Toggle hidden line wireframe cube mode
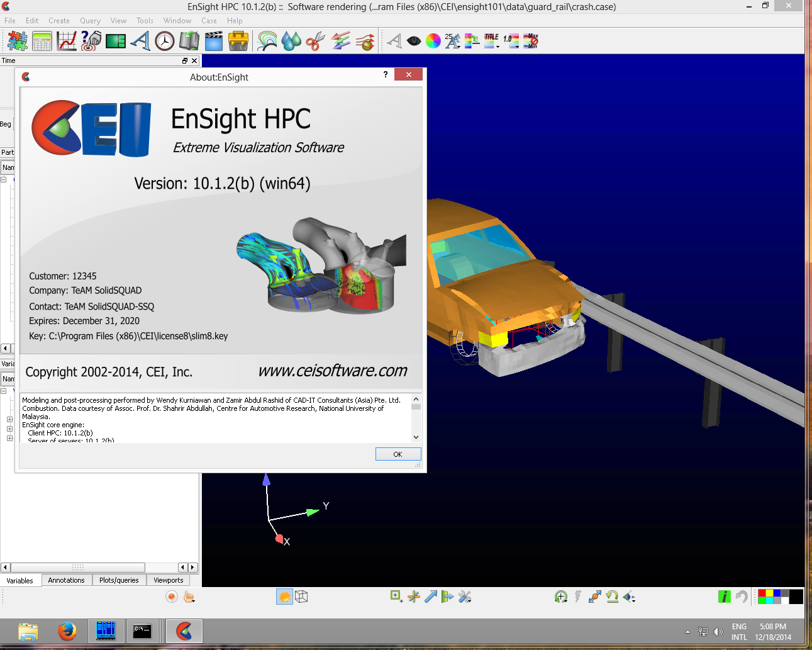 pyautogui.click(x=302, y=597)
